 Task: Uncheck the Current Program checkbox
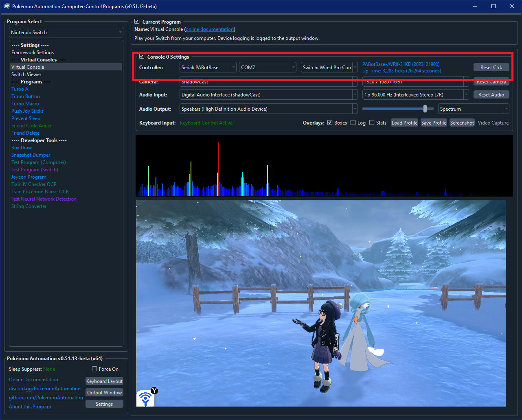(x=137, y=22)
